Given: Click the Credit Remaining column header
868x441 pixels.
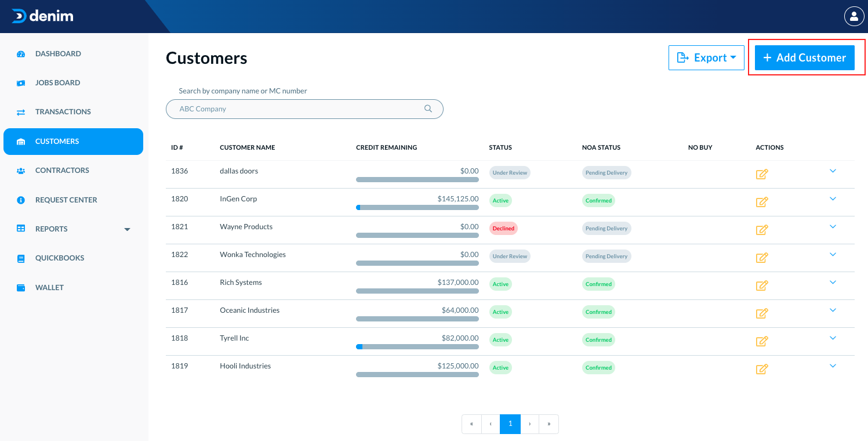Looking at the screenshot, I should 387,147.
